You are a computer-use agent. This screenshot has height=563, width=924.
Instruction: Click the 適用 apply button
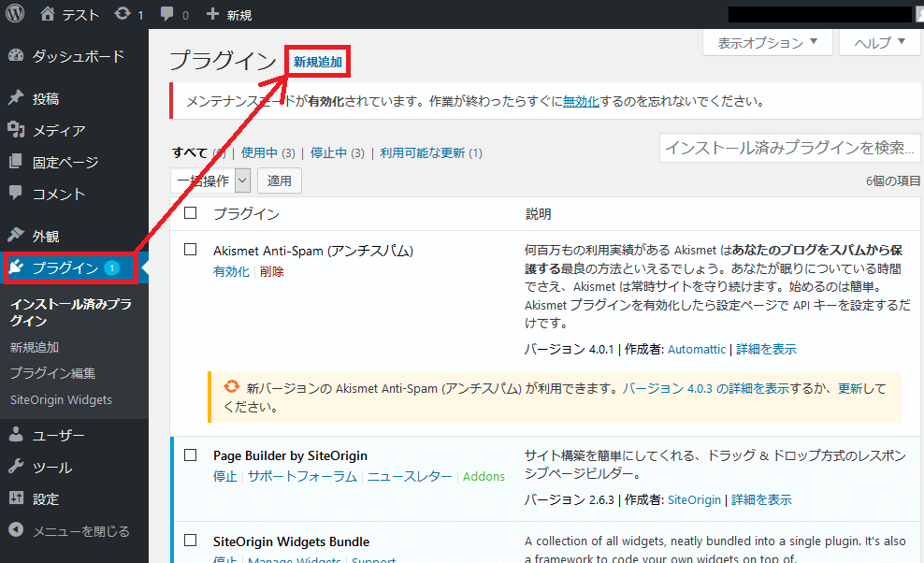coord(280,180)
